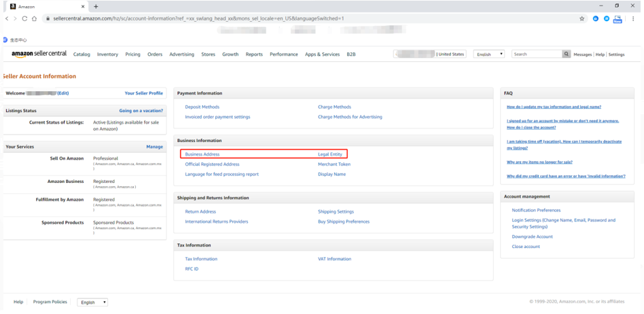Image resolution: width=644 pixels, height=314 pixels.
Task: Open the header English language dropdown
Action: [489, 54]
